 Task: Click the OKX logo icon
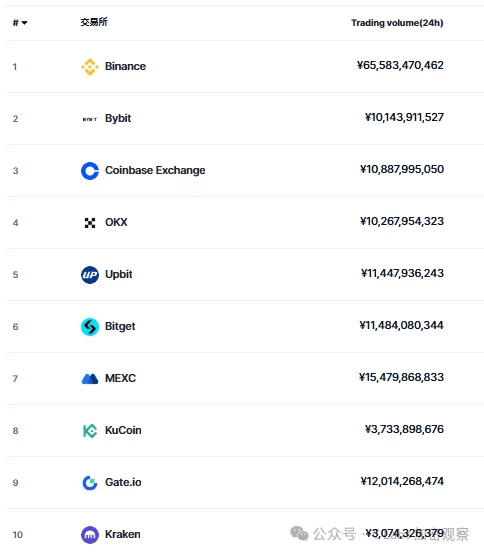tap(90, 223)
